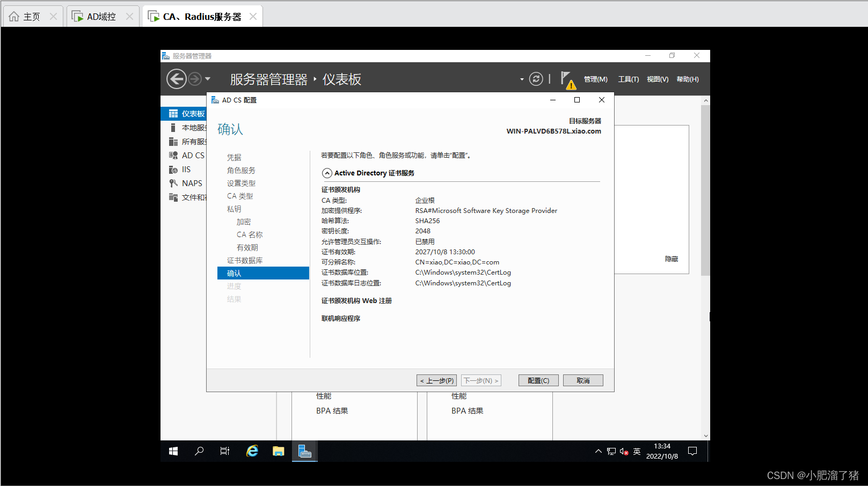Click left 性能 link in dashboard tile
Image resolution: width=868 pixels, height=486 pixels.
pos(324,396)
